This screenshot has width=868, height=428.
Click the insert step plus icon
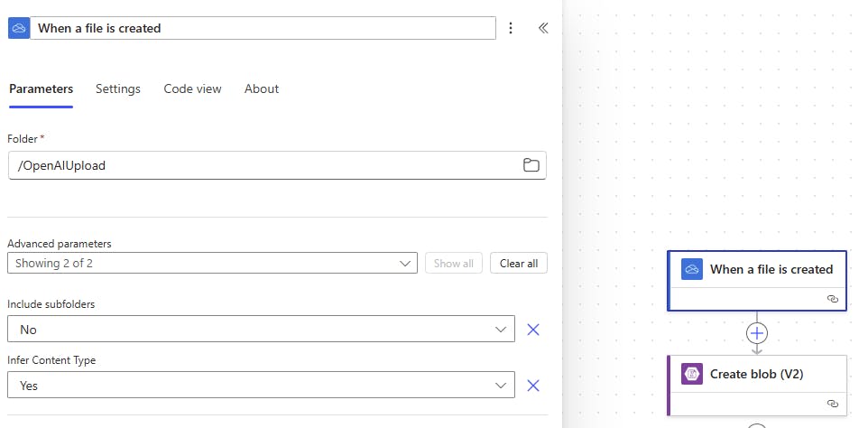(x=757, y=333)
